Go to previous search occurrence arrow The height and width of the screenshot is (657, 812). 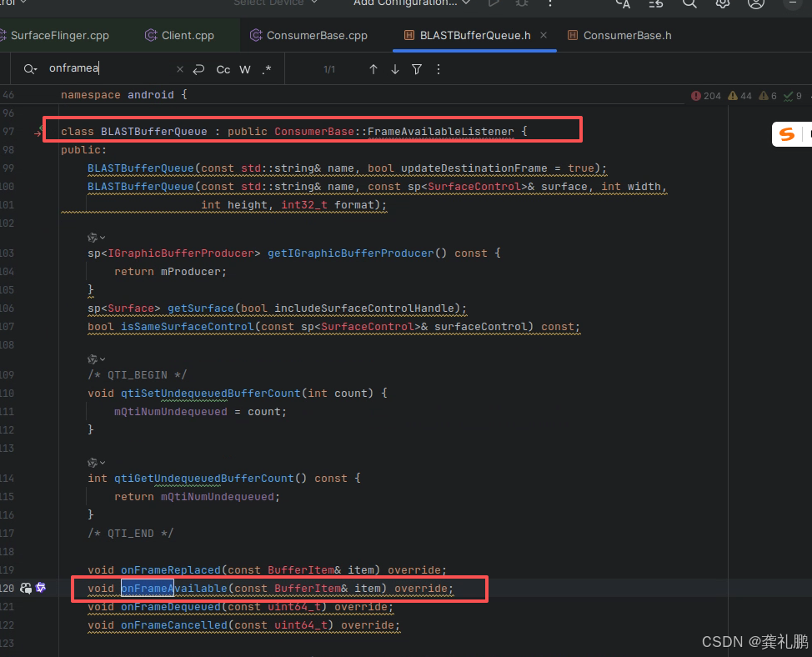point(373,69)
